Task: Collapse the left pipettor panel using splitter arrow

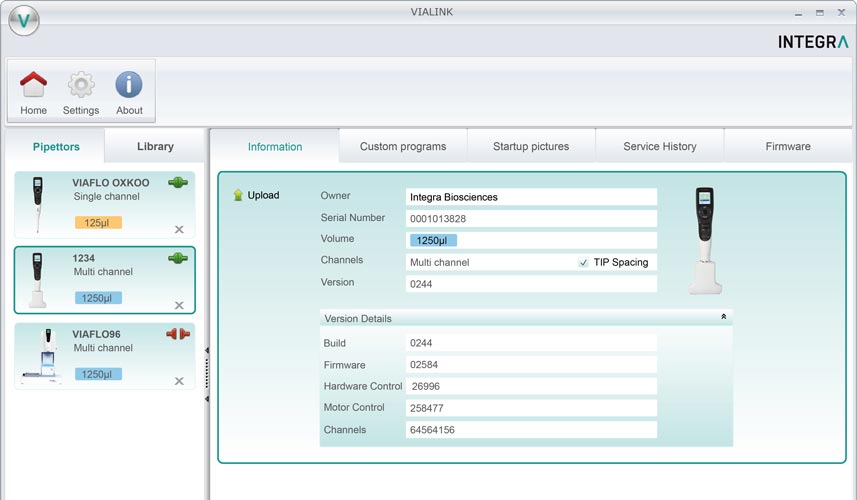Action: coord(206,350)
